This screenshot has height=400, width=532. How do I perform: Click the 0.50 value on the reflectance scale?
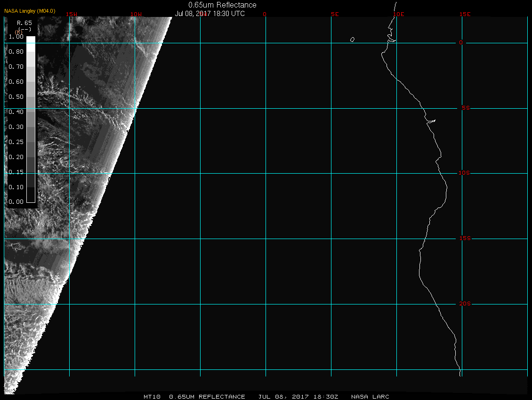click(x=16, y=97)
